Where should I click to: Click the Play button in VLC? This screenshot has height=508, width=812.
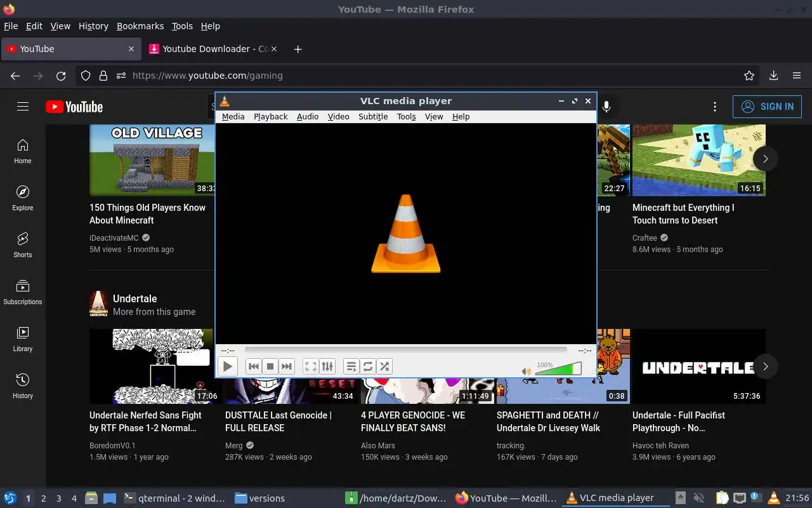click(x=227, y=366)
